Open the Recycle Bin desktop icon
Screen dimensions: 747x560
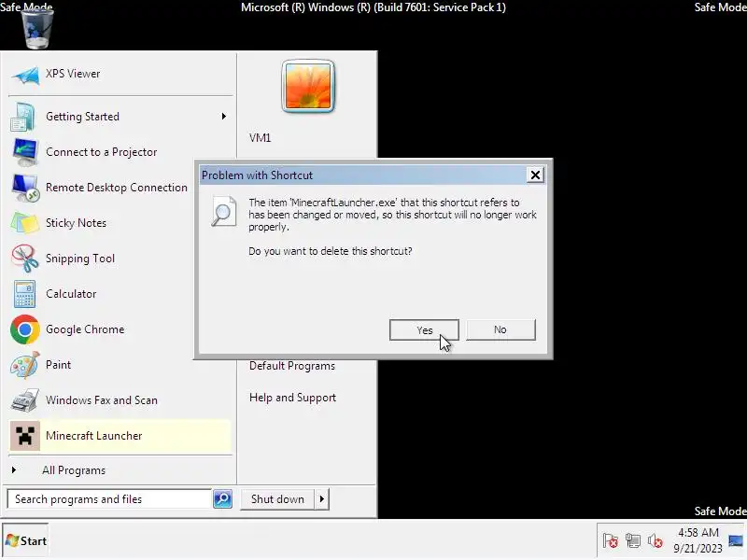(37, 29)
